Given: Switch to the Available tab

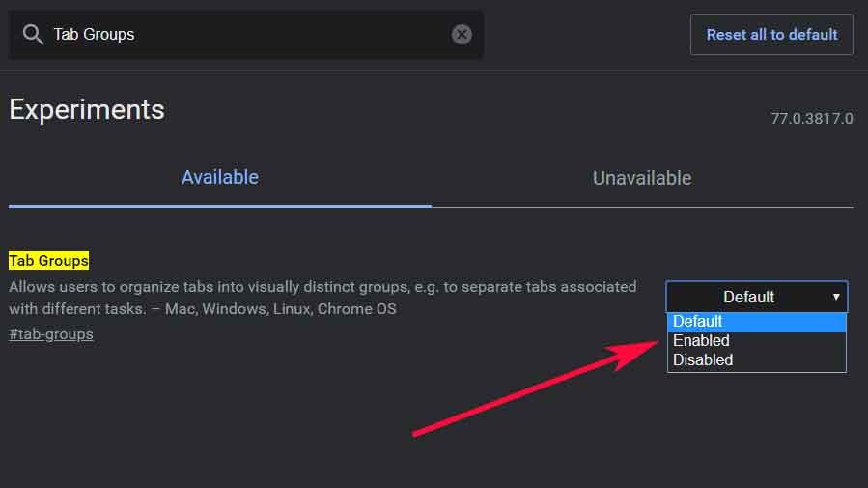Looking at the screenshot, I should point(220,178).
